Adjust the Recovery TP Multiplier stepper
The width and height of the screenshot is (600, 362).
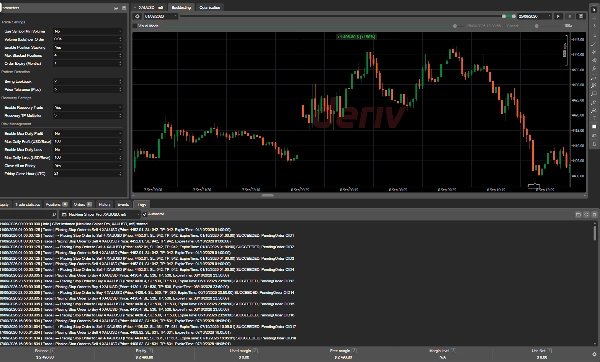120,116
